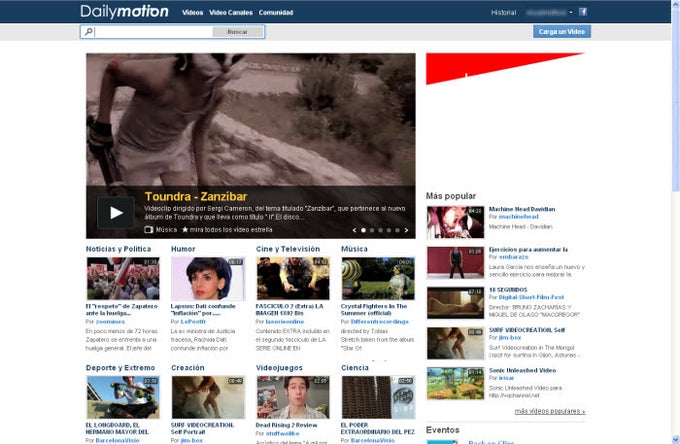Open Dead Rising 2 Review thumbnail
Image resolution: width=680 pixels, height=444 pixels.
[293, 397]
